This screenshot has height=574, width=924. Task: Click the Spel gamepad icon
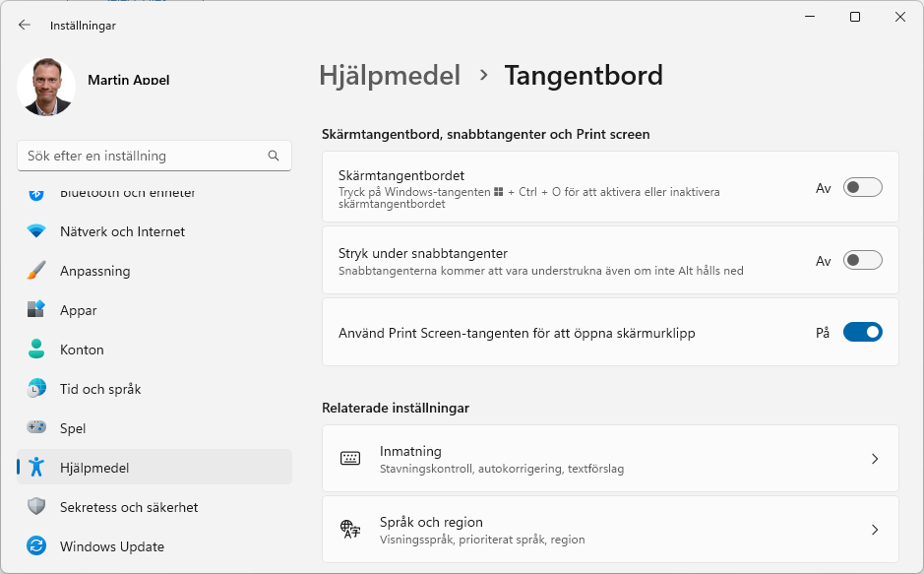[x=36, y=428]
